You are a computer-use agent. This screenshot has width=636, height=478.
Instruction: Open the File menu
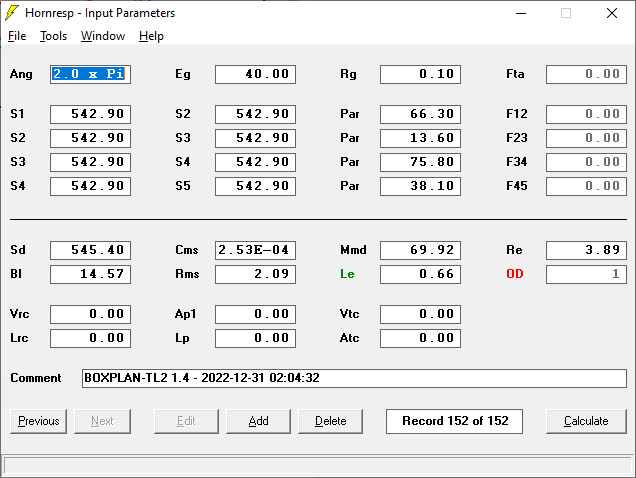point(17,36)
